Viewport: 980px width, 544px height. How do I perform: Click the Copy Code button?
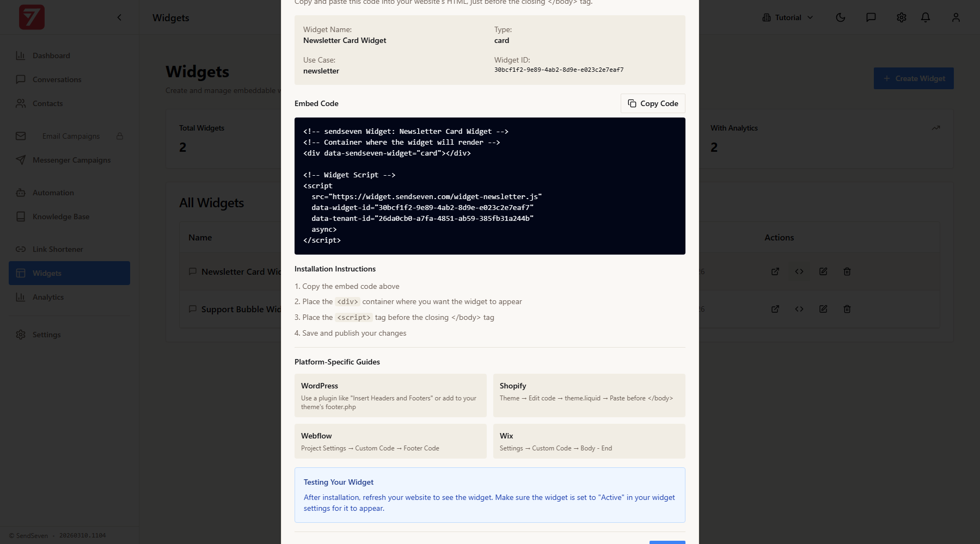tap(653, 103)
